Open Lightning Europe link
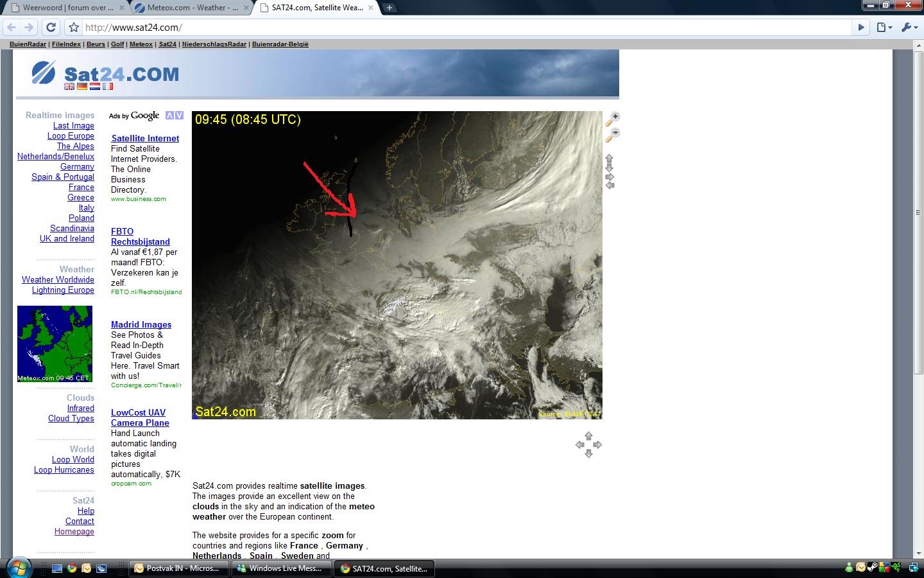The width and height of the screenshot is (924, 578). [x=63, y=290]
